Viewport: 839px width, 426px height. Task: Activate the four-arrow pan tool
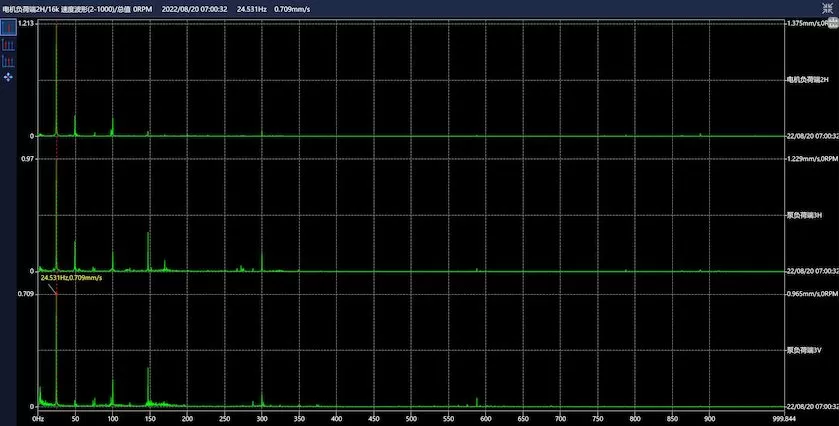tap(9, 76)
